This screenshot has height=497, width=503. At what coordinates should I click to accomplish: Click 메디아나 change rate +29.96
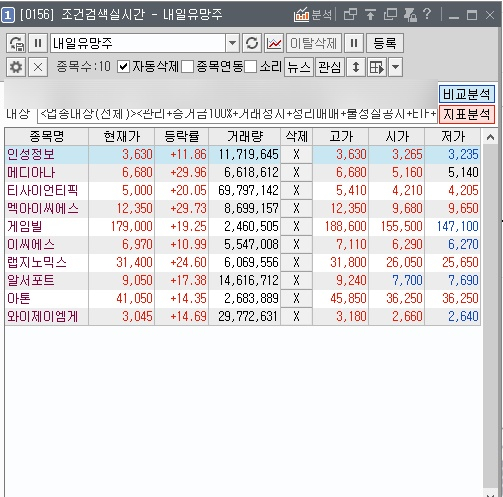click(x=188, y=172)
